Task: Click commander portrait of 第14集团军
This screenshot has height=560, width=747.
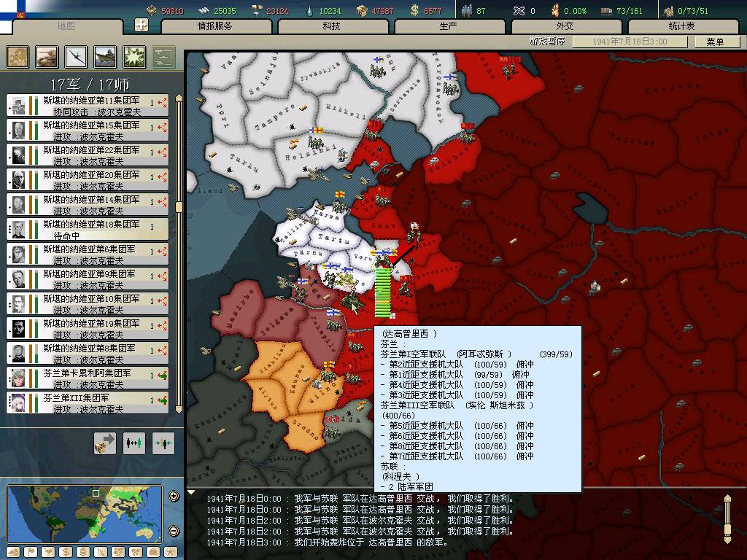Action: 18,205
